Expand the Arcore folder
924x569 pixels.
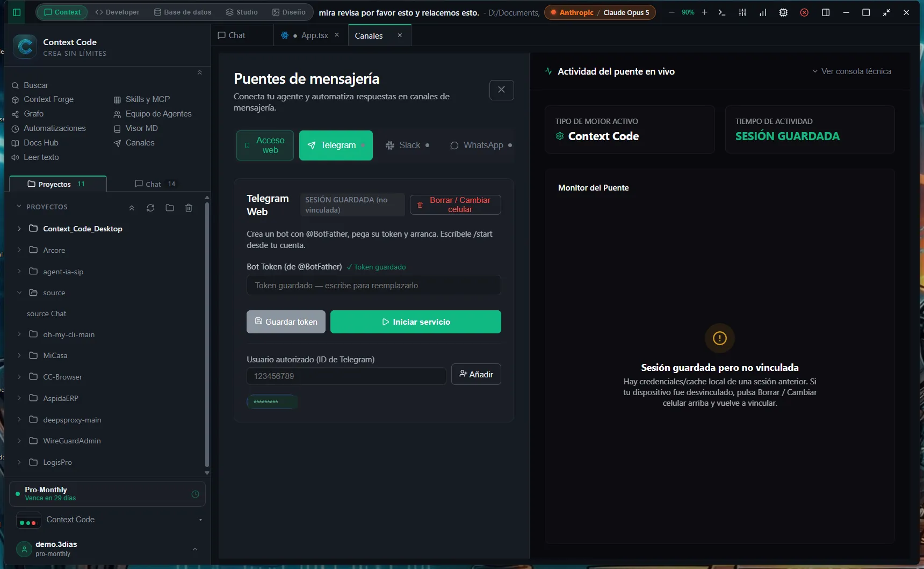click(x=19, y=250)
